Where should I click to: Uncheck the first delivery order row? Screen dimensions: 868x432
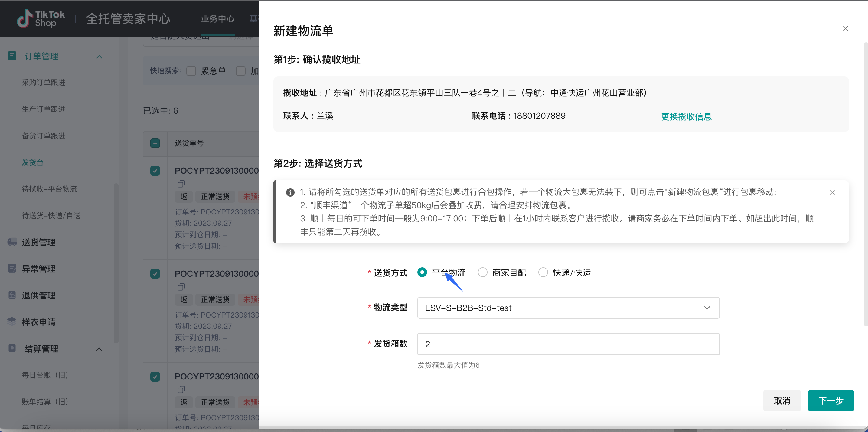pyautogui.click(x=155, y=171)
